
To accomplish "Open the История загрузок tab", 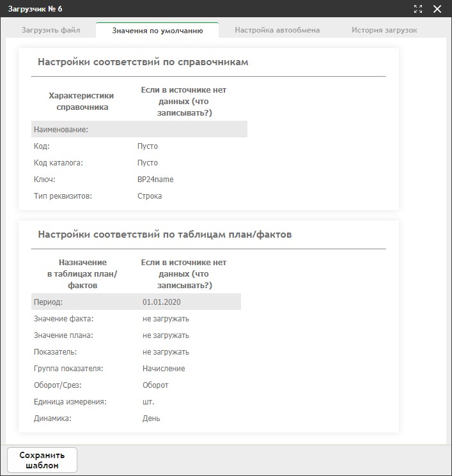I will [384, 30].
